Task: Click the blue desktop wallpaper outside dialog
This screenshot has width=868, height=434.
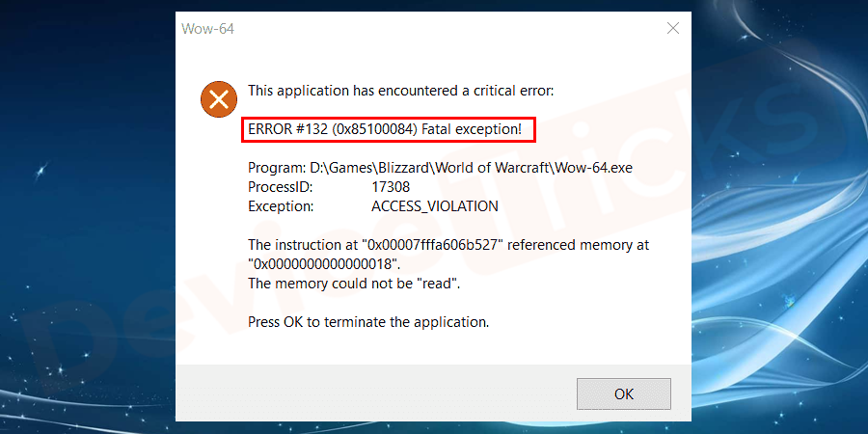Action: pos(83,222)
